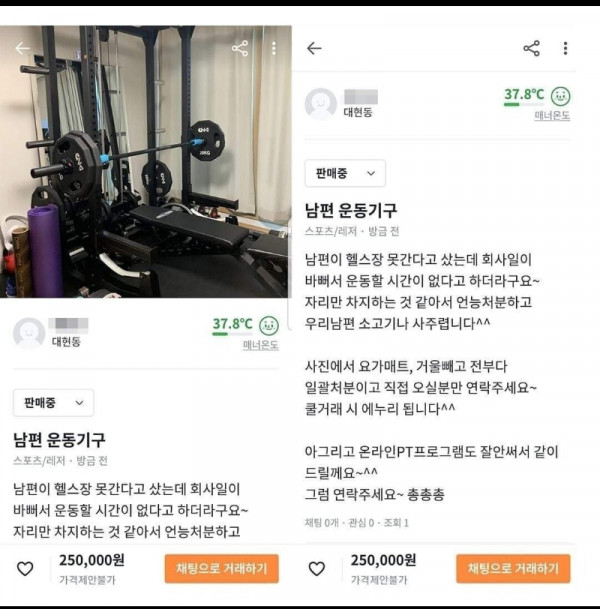The width and height of the screenshot is (600, 609).
Task: Expand the 판매중 dropdown on the right screen
Action: click(x=345, y=173)
